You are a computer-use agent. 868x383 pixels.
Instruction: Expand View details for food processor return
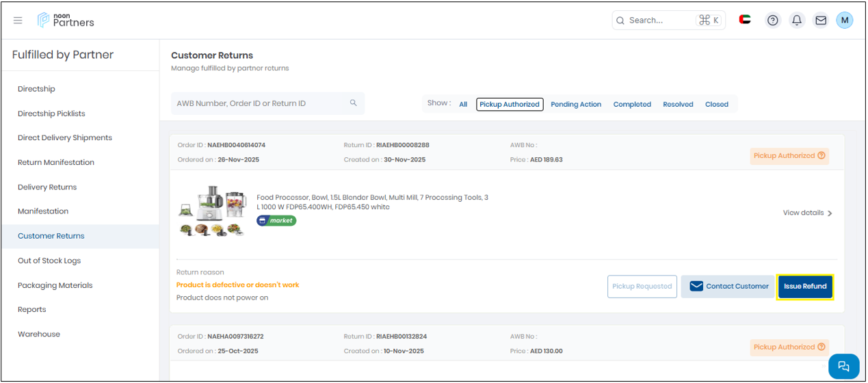pos(807,213)
